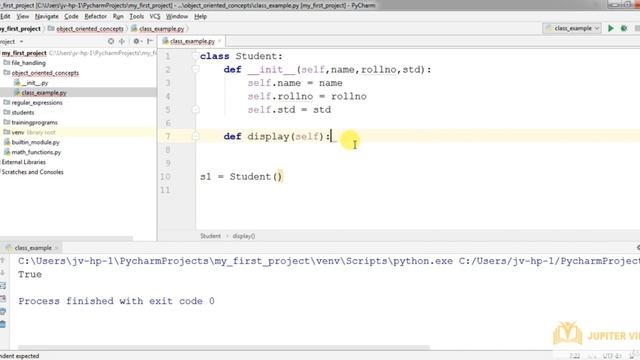Expand Scratches and Consoles node

click(x=32, y=172)
